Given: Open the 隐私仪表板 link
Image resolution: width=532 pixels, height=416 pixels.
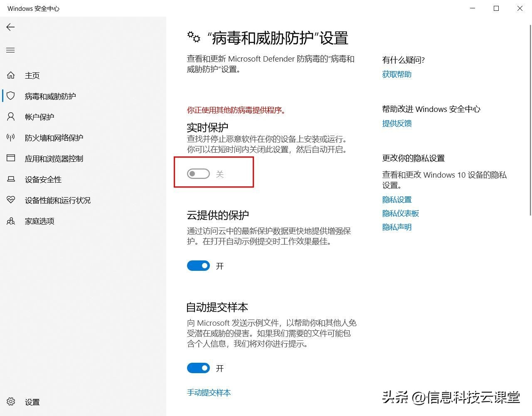Looking at the screenshot, I should pos(400,213).
